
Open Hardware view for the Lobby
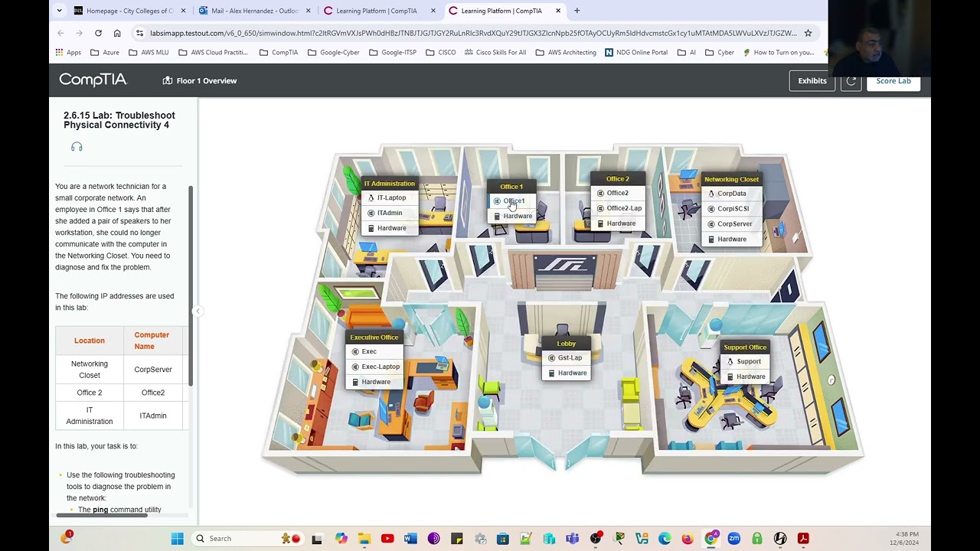point(568,373)
